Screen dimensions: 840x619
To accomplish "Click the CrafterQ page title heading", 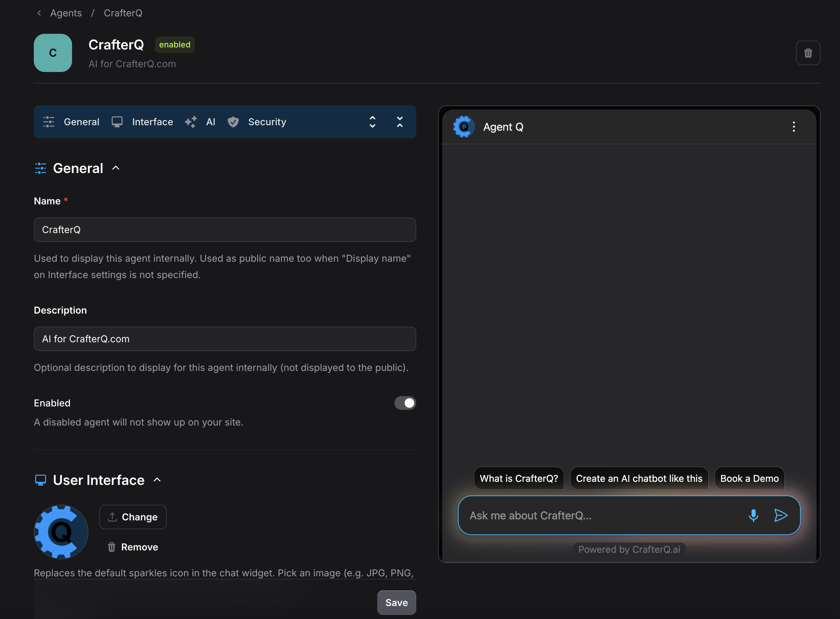I will (116, 45).
